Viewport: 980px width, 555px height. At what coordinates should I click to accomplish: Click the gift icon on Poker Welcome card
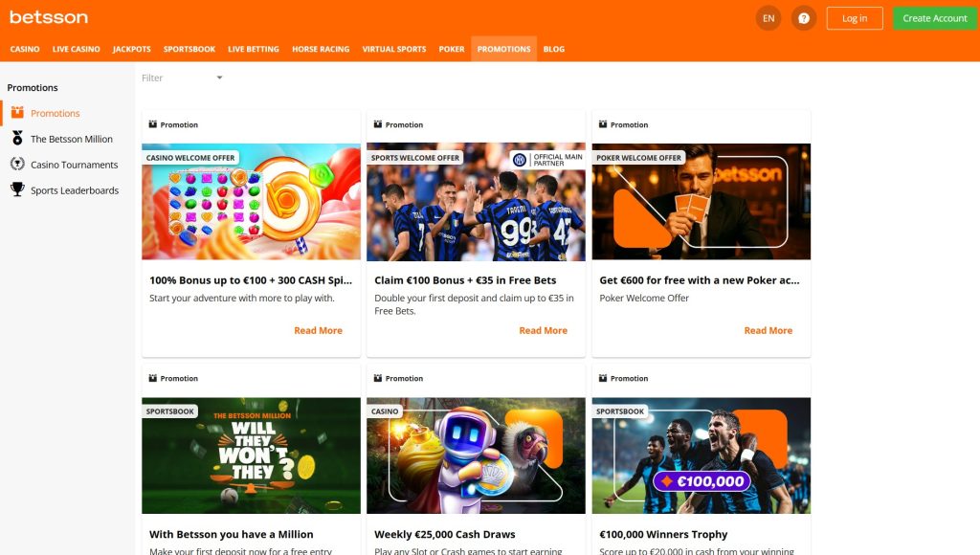coord(602,124)
